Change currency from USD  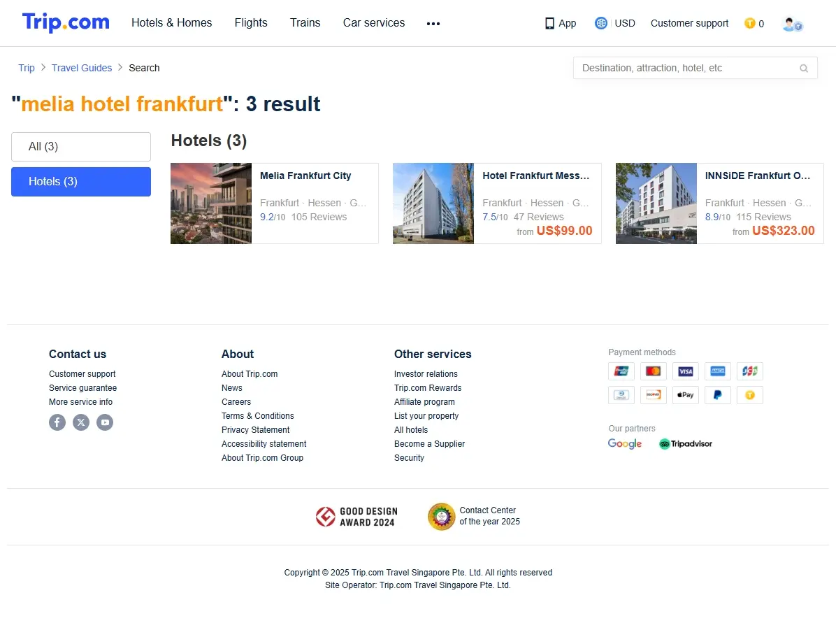625,24
